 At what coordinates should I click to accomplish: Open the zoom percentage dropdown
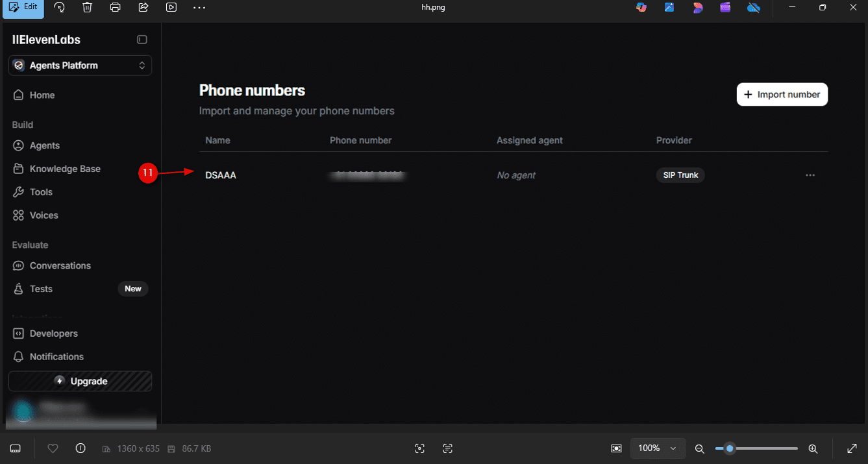point(658,448)
